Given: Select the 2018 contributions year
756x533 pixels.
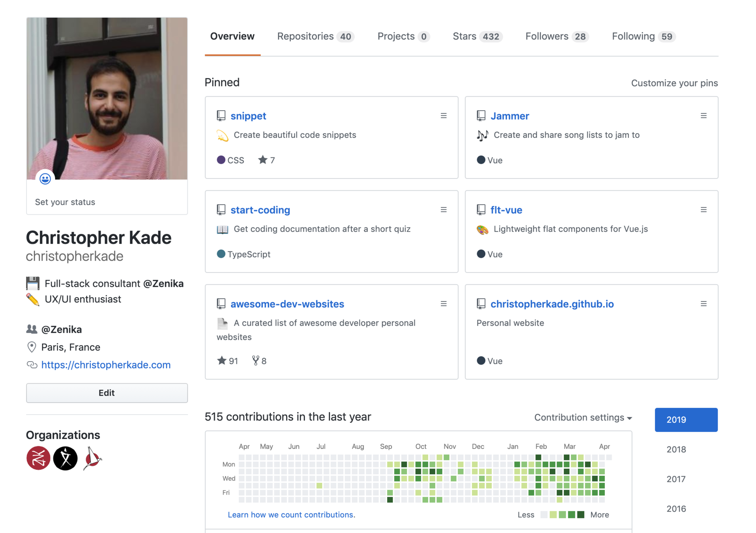Looking at the screenshot, I should [x=676, y=449].
